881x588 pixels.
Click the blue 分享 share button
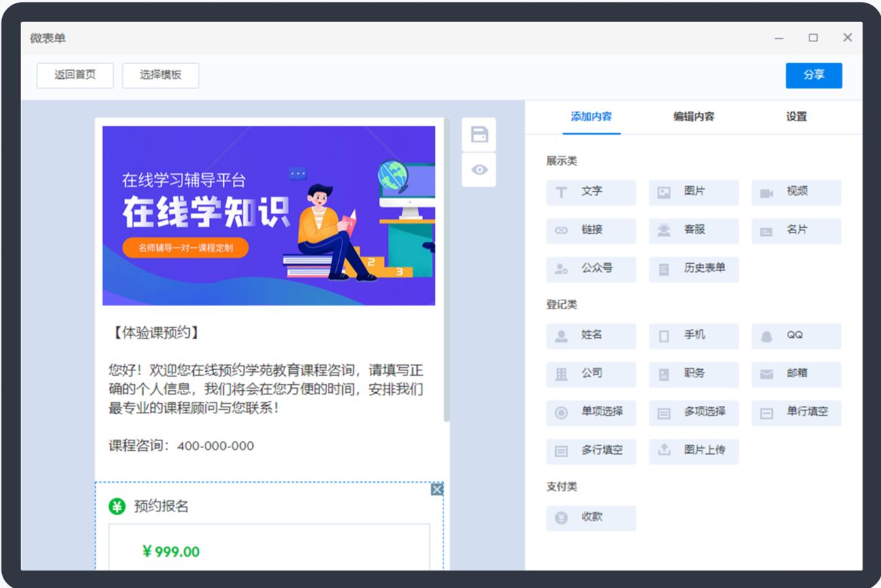[x=814, y=75]
